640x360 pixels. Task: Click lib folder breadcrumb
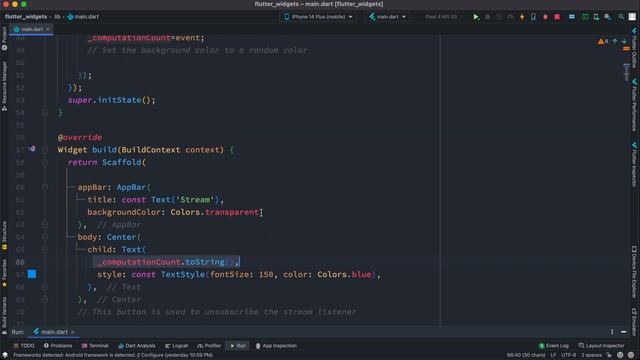pos(57,17)
